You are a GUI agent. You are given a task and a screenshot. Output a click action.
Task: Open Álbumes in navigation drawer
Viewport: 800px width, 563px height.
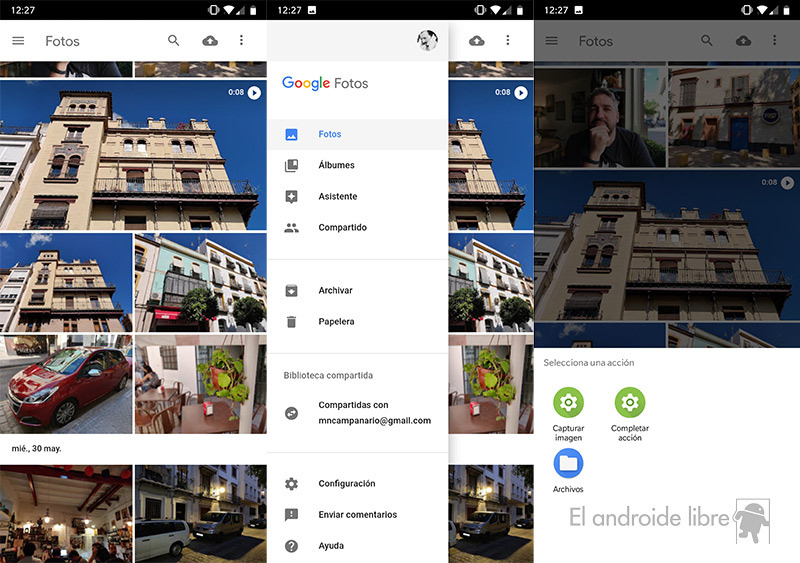point(358,165)
